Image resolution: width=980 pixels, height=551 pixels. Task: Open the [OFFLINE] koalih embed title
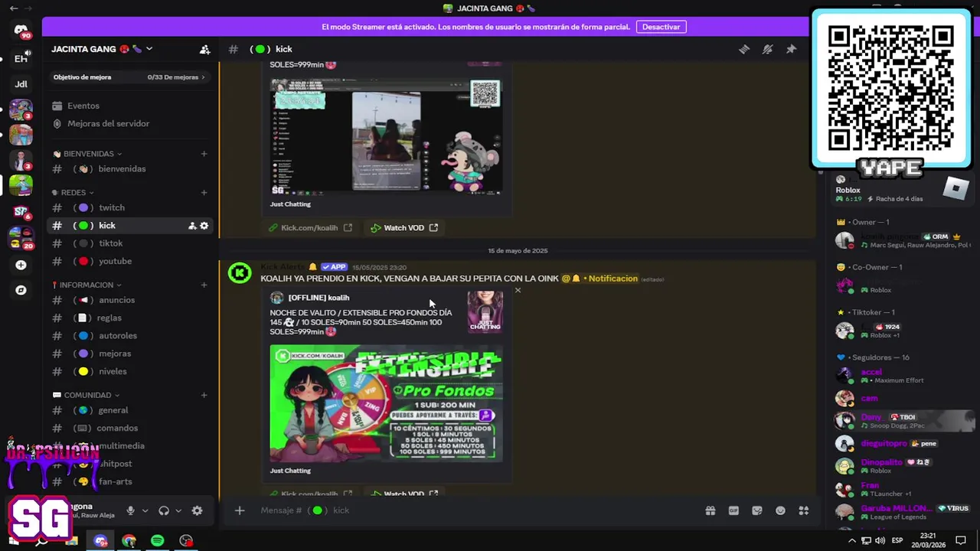point(318,298)
